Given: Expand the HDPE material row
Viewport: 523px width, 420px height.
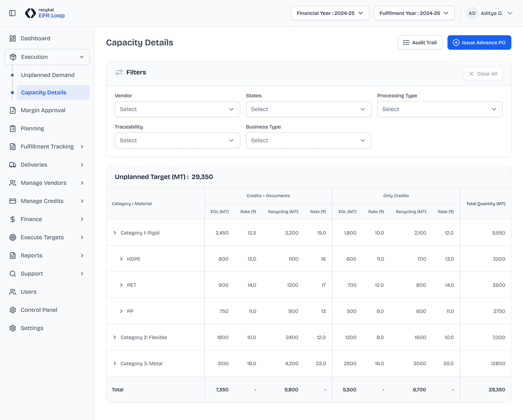Looking at the screenshot, I should coord(121,259).
